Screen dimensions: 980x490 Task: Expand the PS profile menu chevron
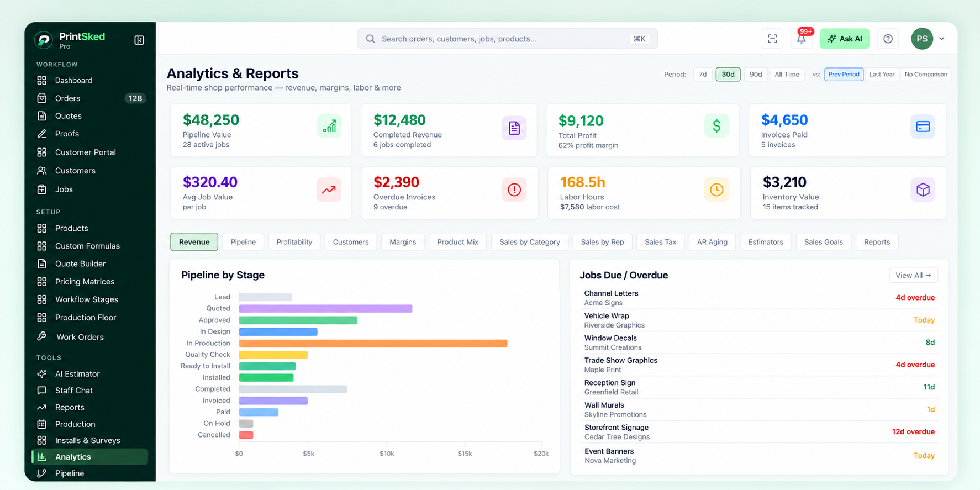pyautogui.click(x=942, y=39)
